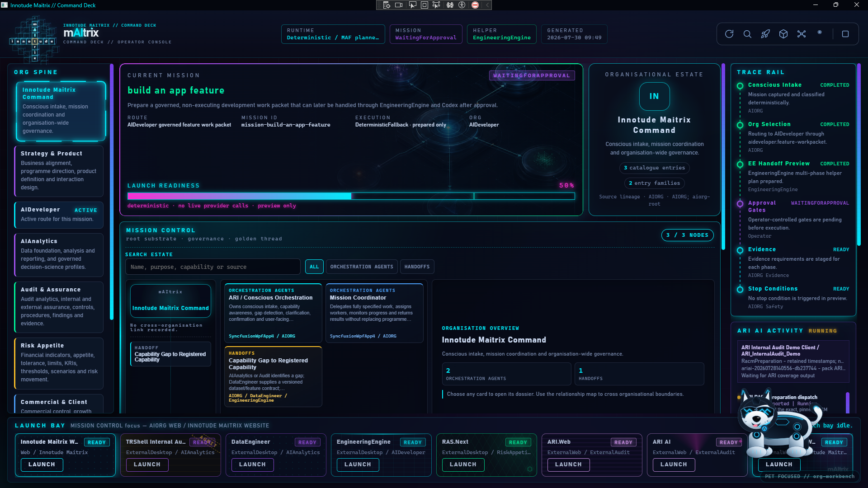Screen dimensions: 868x488
Task: Collapse the debug toolbar with chevron arrow
Action: click(487, 5)
